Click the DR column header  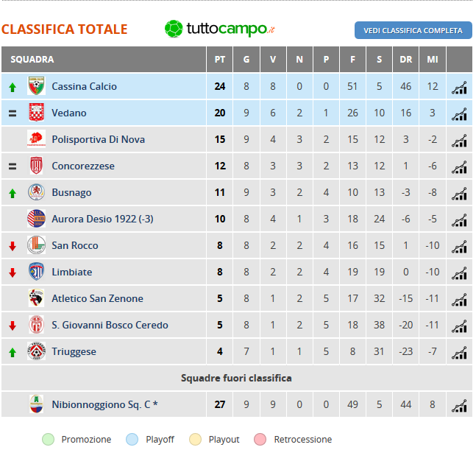(x=406, y=59)
